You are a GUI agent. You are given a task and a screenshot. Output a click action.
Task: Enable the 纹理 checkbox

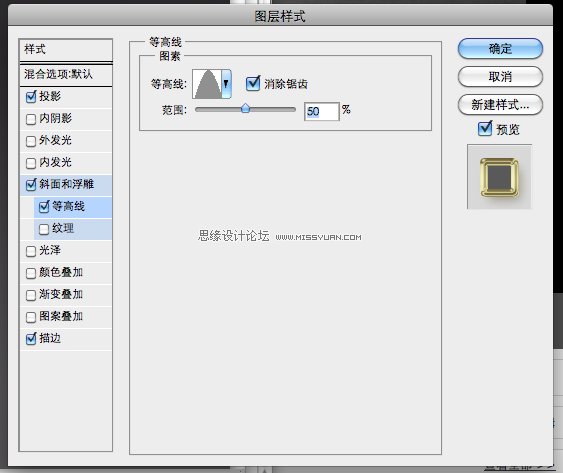[44, 229]
